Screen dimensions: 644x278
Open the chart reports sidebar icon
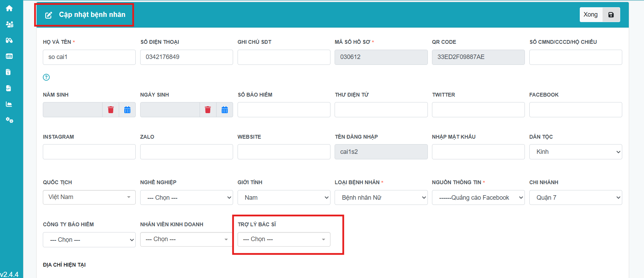(9, 104)
